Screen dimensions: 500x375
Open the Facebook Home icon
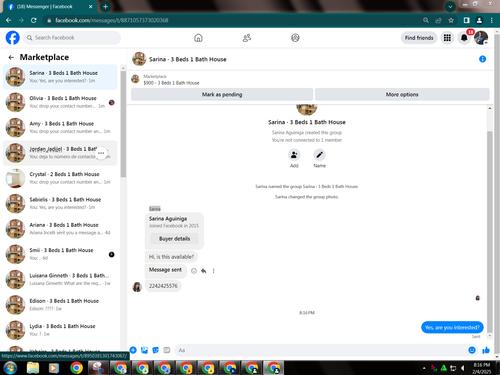click(198, 38)
